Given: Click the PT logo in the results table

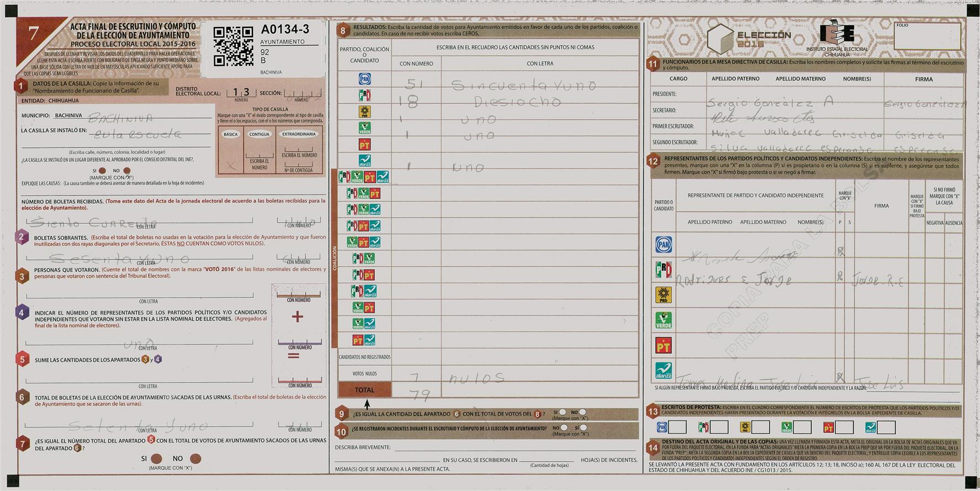Looking at the screenshot, I should (x=364, y=145).
